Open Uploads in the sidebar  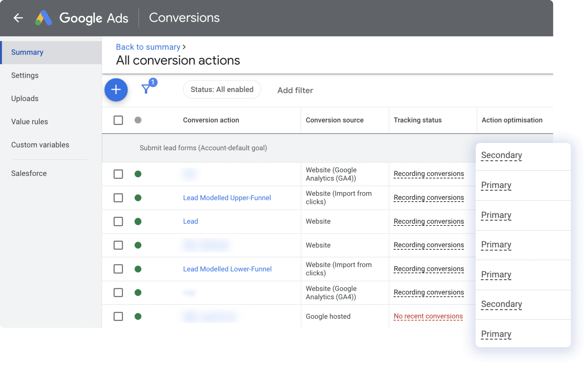point(25,98)
